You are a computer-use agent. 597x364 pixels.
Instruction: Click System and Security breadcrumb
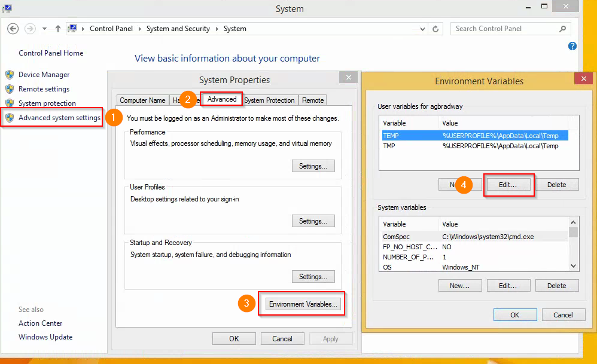(x=178, y=29)
